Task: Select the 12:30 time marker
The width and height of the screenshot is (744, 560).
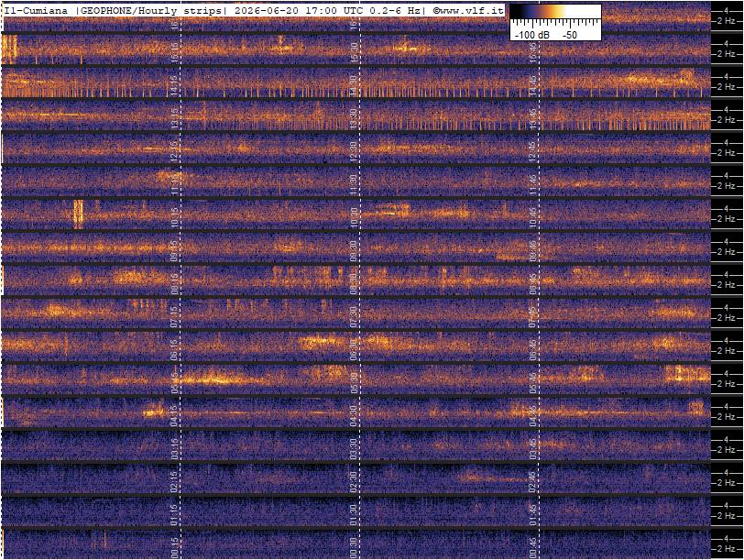Action: (354, 152)
